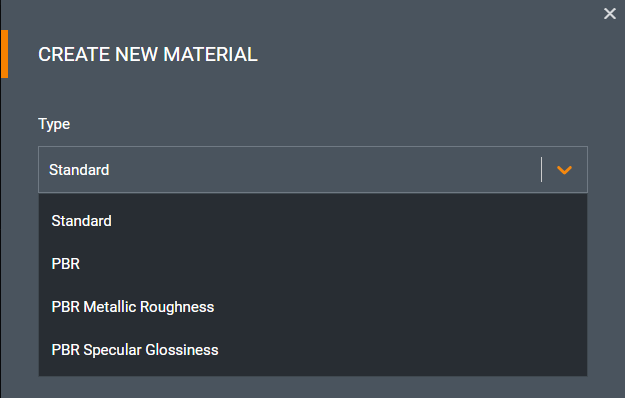Toggle the dropdown using its chevron

click(x=564, y=170)
